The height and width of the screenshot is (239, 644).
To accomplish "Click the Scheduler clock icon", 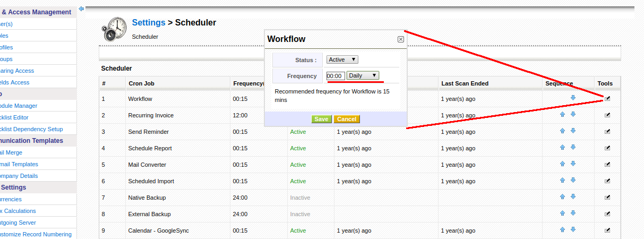I will coord(113,29).
